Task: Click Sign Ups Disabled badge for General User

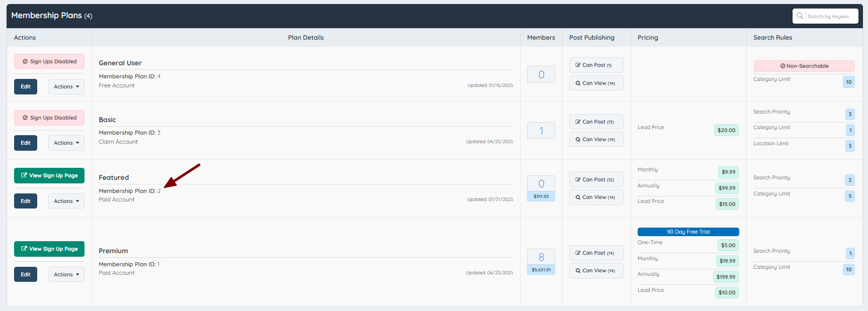Action: tap(49, 61)
